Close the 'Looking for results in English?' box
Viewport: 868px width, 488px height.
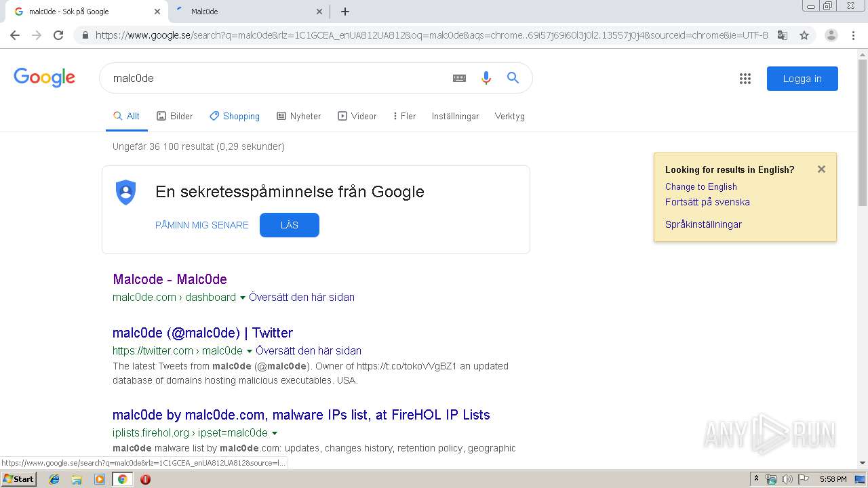pos(821,169)
